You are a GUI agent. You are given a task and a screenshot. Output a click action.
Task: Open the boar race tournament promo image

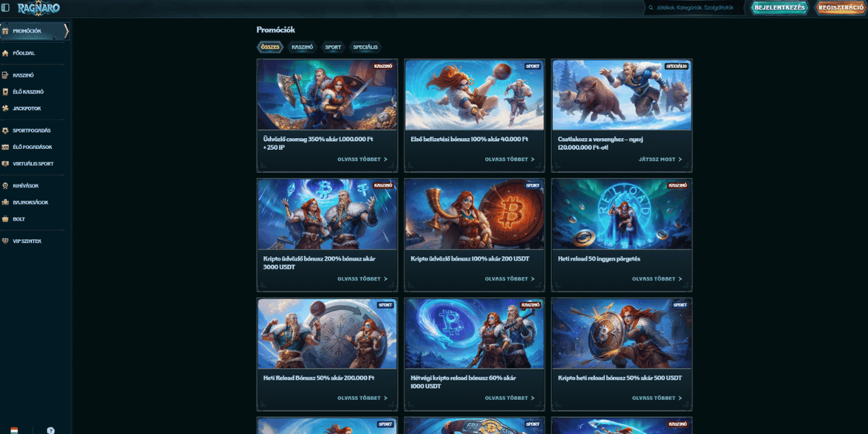coord(621,95)
